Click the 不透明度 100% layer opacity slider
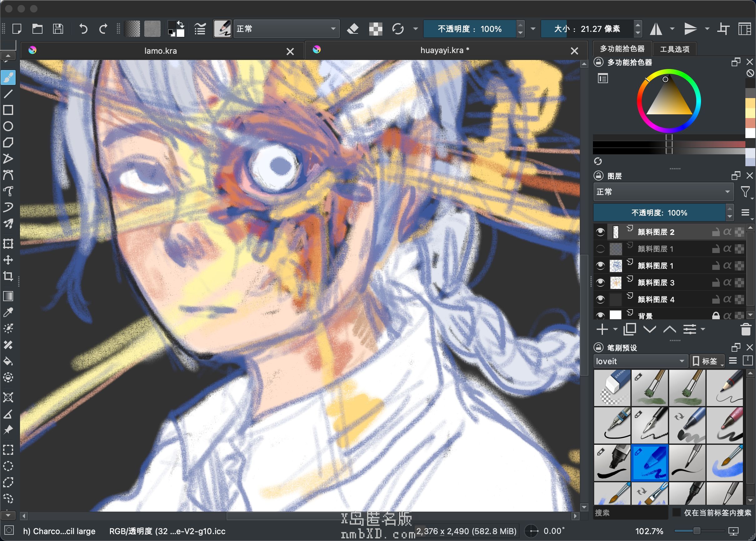 pyautogui.click(x=659, y=213)
